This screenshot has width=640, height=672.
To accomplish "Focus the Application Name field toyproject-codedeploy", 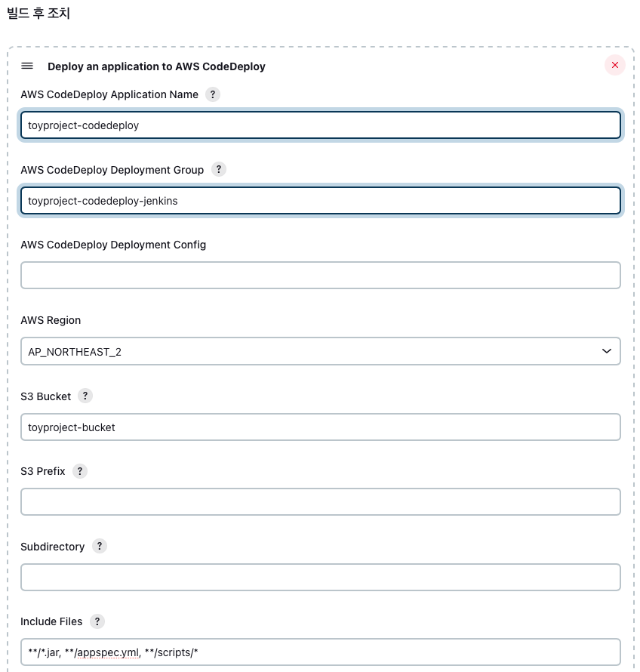I will 321,125.
